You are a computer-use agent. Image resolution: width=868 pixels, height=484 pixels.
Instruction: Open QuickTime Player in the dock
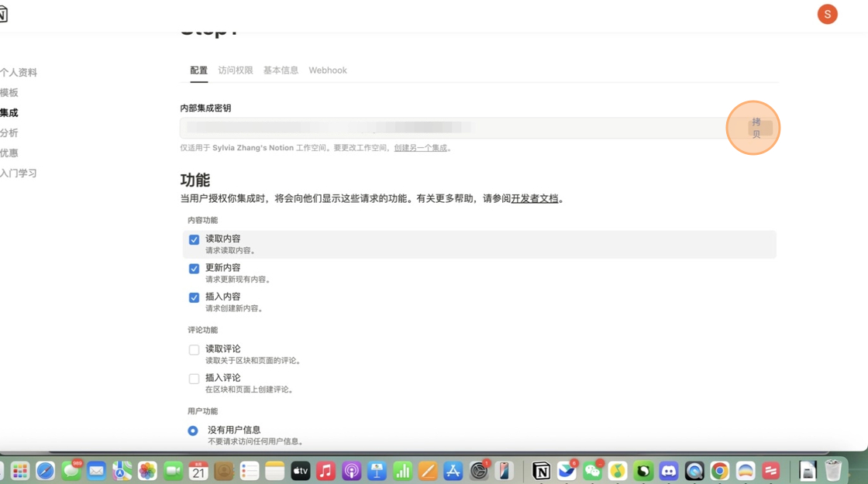(694, 472)
